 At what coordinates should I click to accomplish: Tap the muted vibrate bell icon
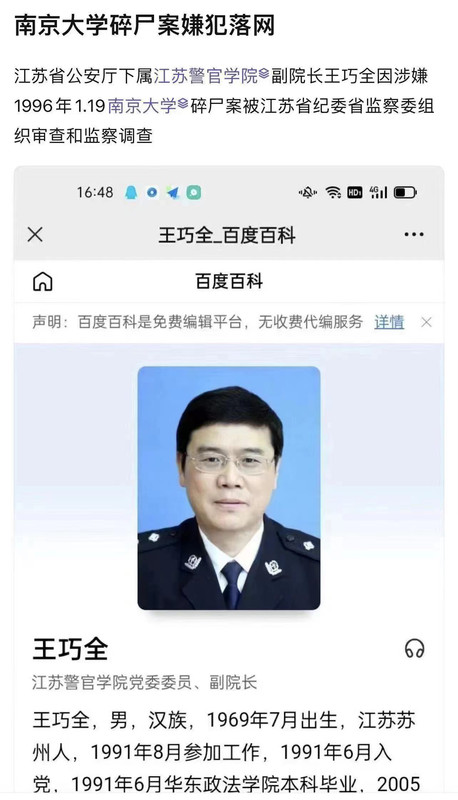(308, 192)
